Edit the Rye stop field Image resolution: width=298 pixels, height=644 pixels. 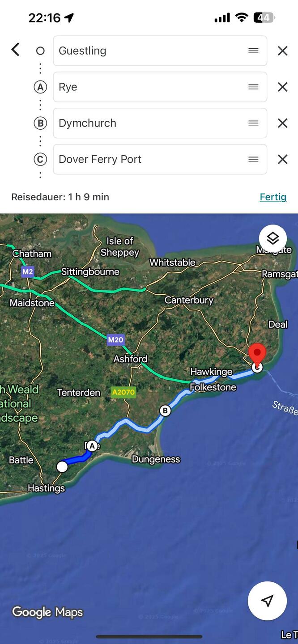click(x=160, y=87)
